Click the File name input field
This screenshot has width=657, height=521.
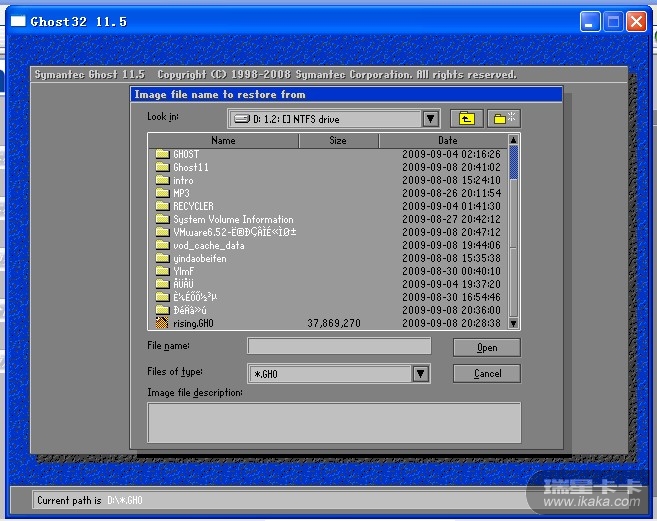(x=339, y=346)
